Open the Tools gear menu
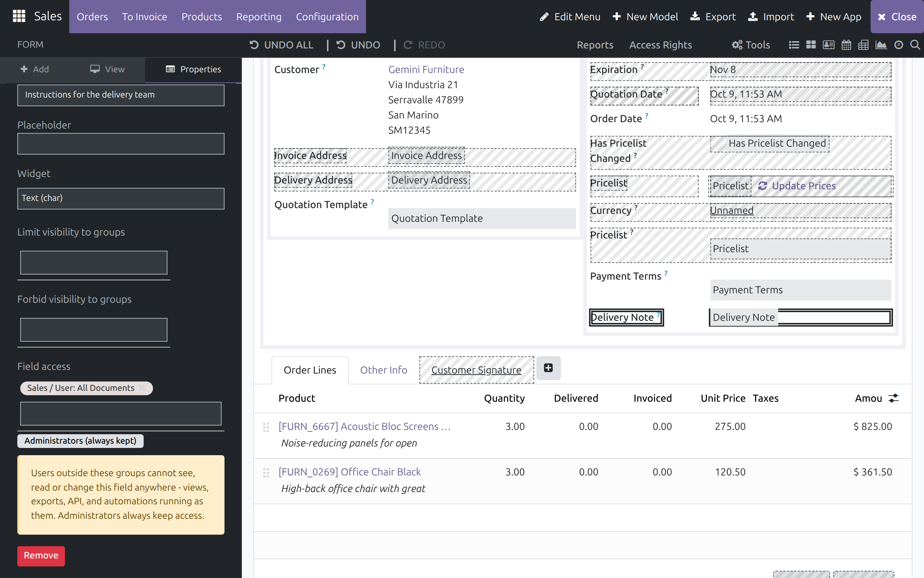The height and width of the screenshot is (578, 924). pyautogui.click(x=751, y=45)
